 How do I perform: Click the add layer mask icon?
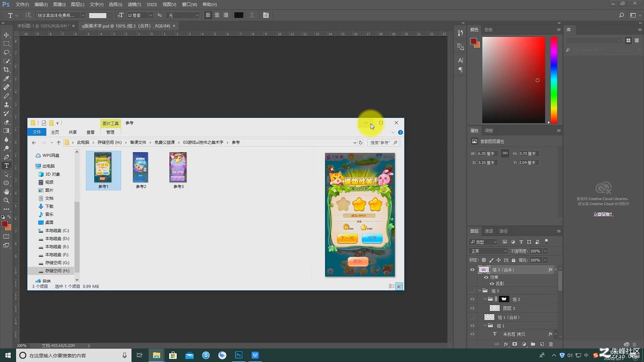(515, 344)
